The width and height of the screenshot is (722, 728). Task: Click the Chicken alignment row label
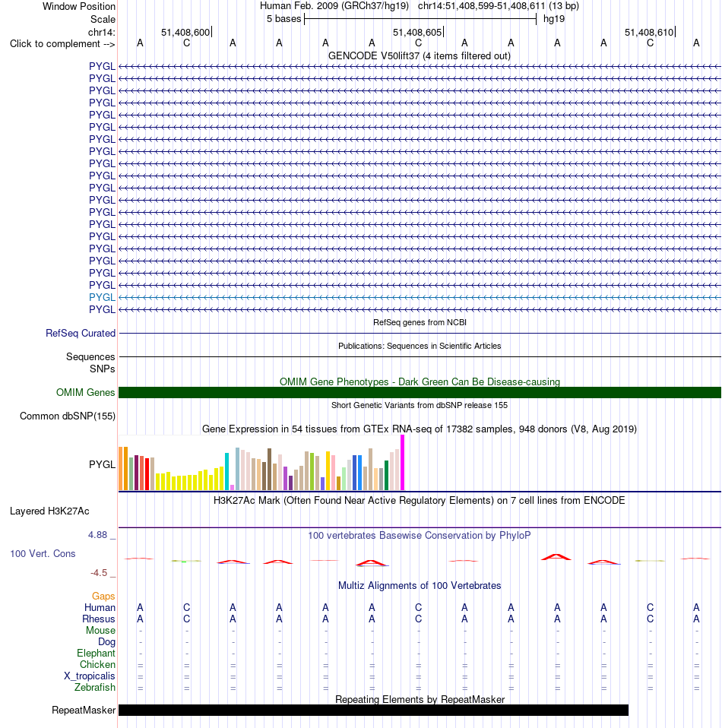pyautogui.click(x=97, y=664)
